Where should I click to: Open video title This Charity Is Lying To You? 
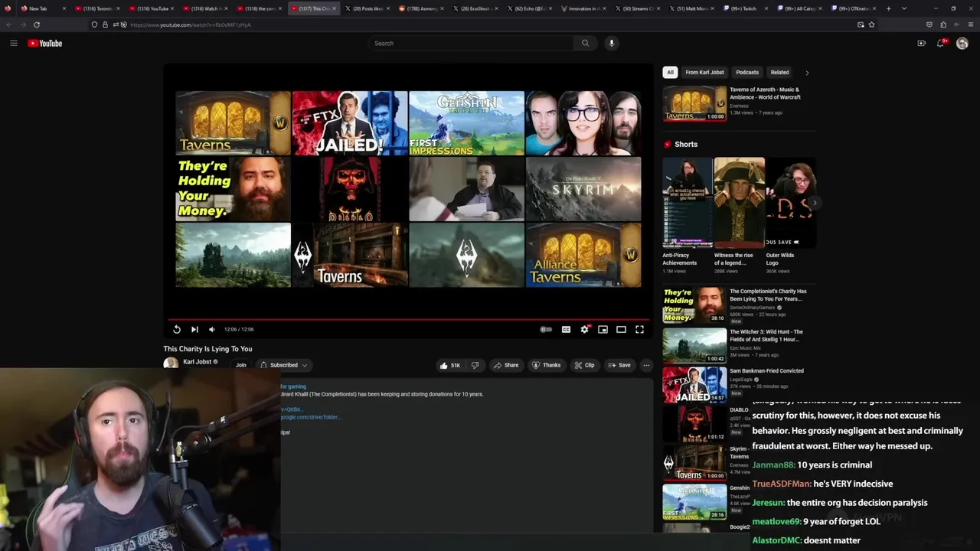pos(207,349)
